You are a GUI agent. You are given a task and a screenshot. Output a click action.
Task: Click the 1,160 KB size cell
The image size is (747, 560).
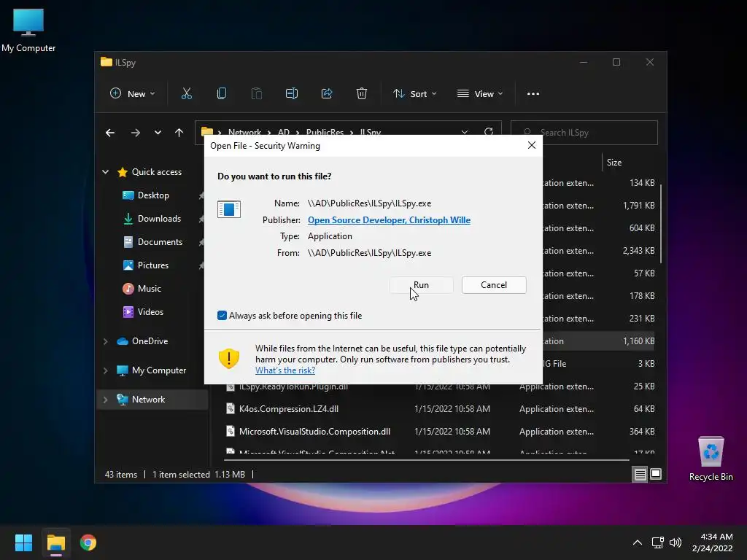click(638, 341)
